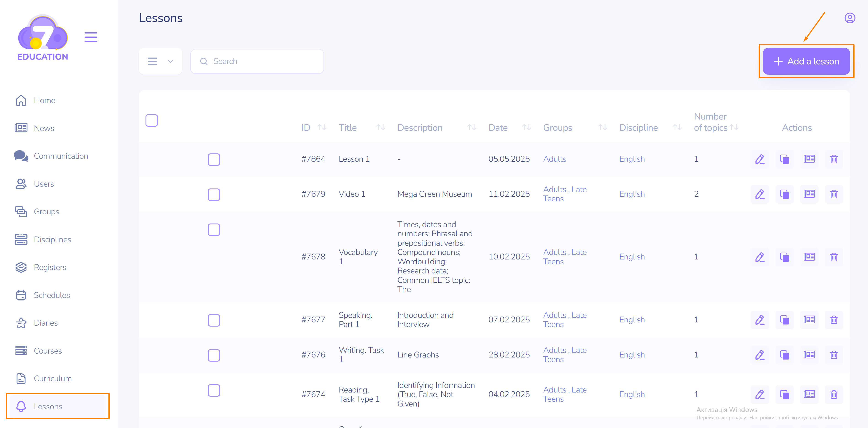868x428 pixels.
Task: Delete the Vocabulary 1 lesson with trash icon
Action: click(834, 257)
